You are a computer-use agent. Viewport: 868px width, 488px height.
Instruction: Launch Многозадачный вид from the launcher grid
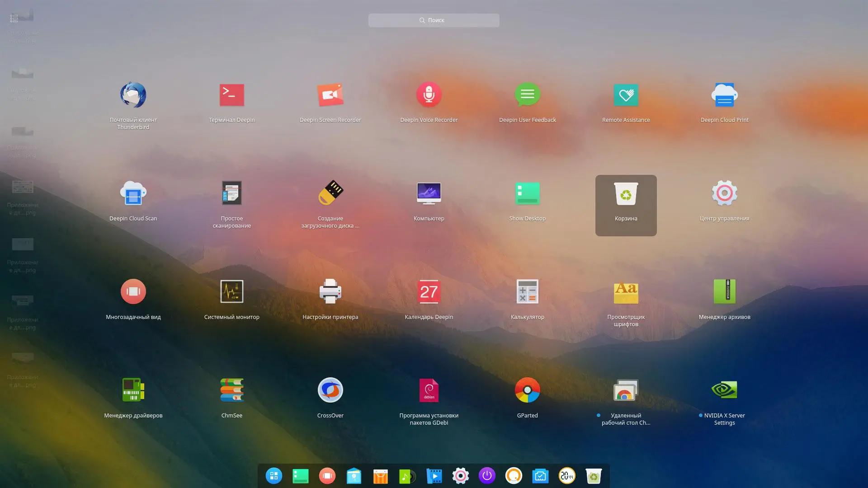[133, 291]
